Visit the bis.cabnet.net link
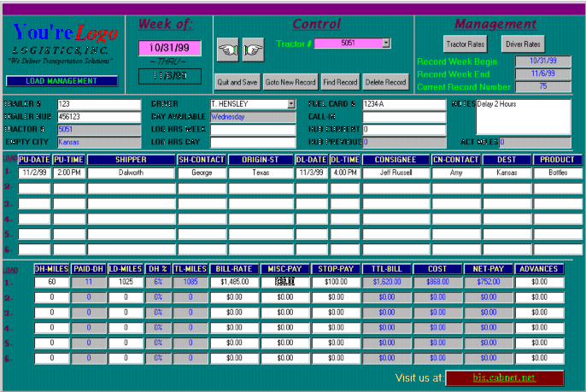Image resolution: width=586 pixels, height=392 pixels. click(x=504, y=377)
